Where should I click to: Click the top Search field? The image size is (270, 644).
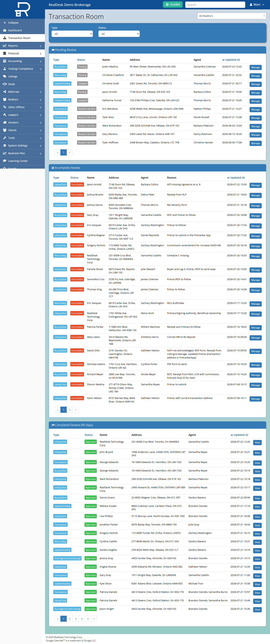[x=215, y=5]
